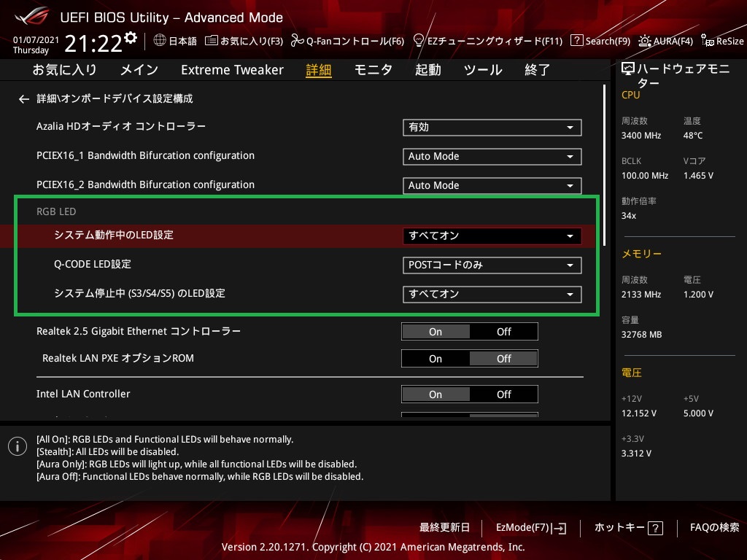This screenshot has width=747, height=560.
Task: Select Realtek 2.5 Gigabit Ethernet コントローラー label
Action: tap(139, 332)
